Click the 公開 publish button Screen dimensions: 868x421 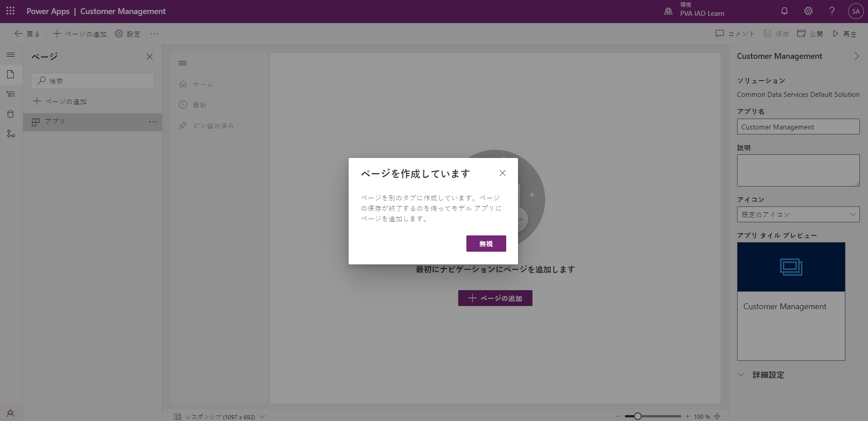pyautogui.click(x=810, y=34)
